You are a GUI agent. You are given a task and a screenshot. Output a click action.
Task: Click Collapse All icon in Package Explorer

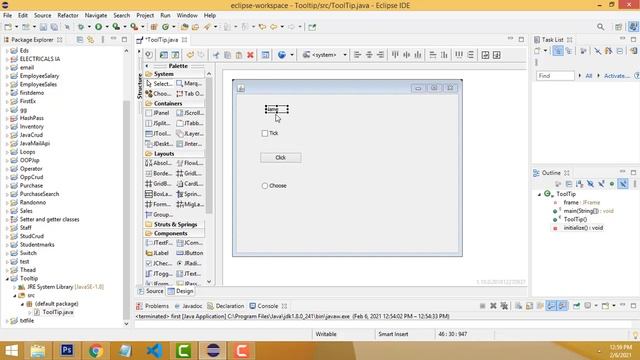80,40
